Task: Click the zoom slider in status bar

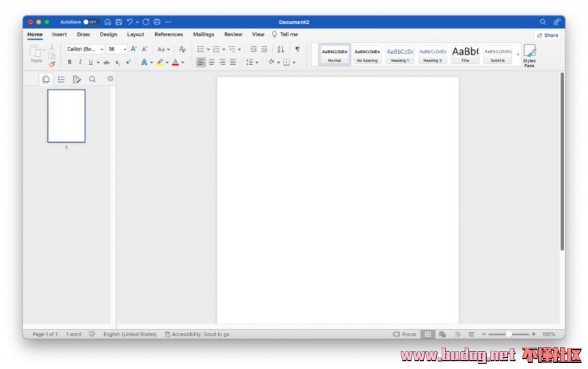Action: pyautogui.click(x=509, y=334)
